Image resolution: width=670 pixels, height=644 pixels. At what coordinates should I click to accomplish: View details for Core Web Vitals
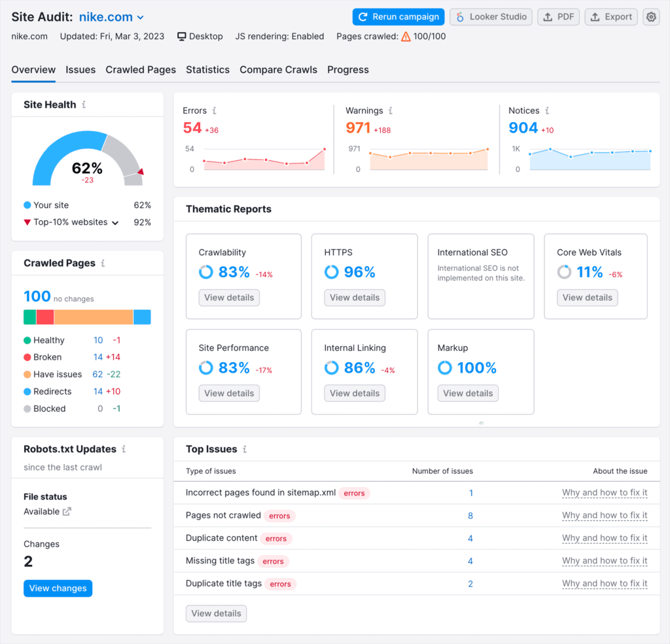[587, 297]
